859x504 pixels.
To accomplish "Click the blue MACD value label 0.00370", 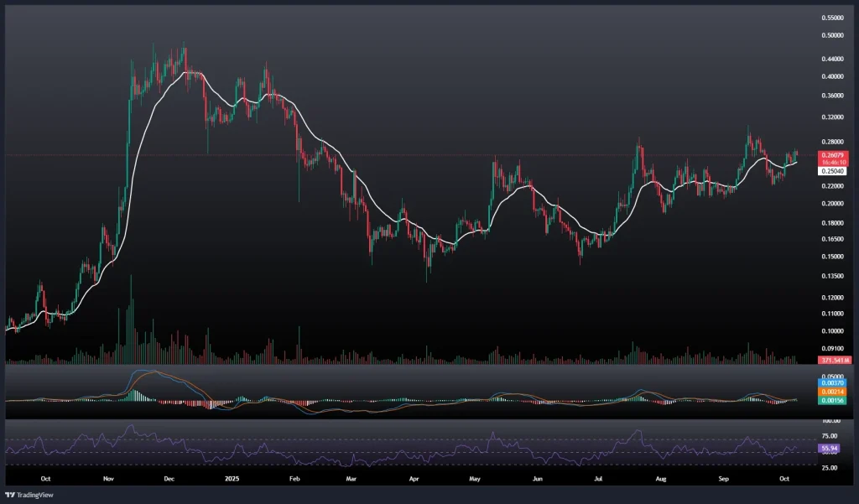I will click(x=834, y=383).
